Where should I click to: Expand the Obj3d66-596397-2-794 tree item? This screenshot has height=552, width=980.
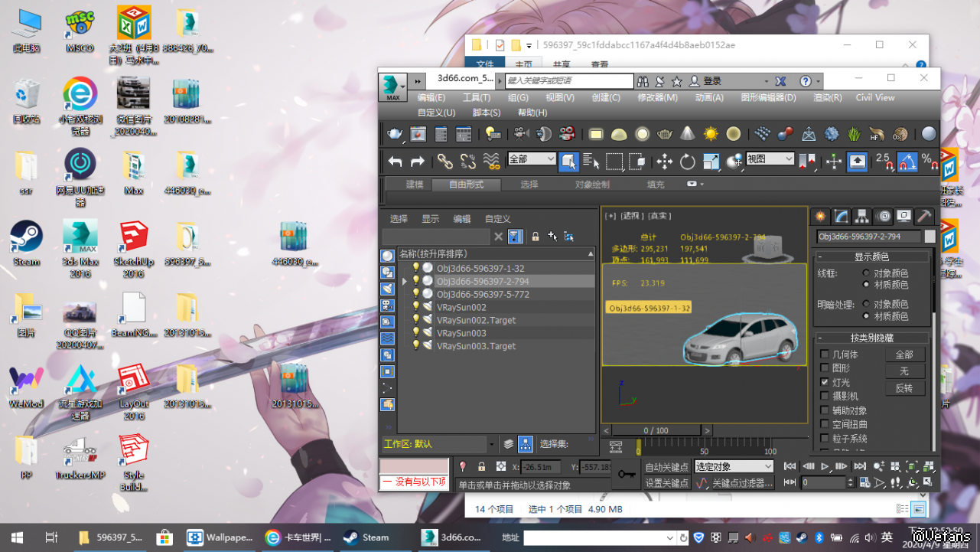(405, 282)
